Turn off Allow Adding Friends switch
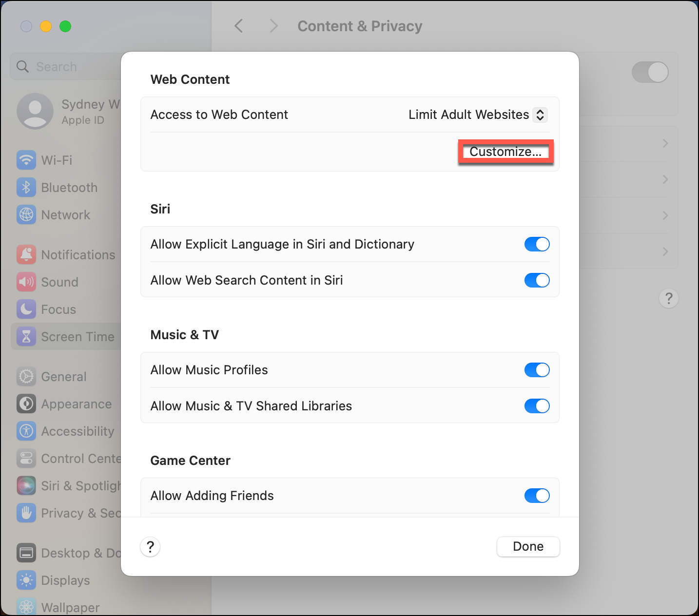The width and height of the screenshot is (699, 616). [537, 496]
